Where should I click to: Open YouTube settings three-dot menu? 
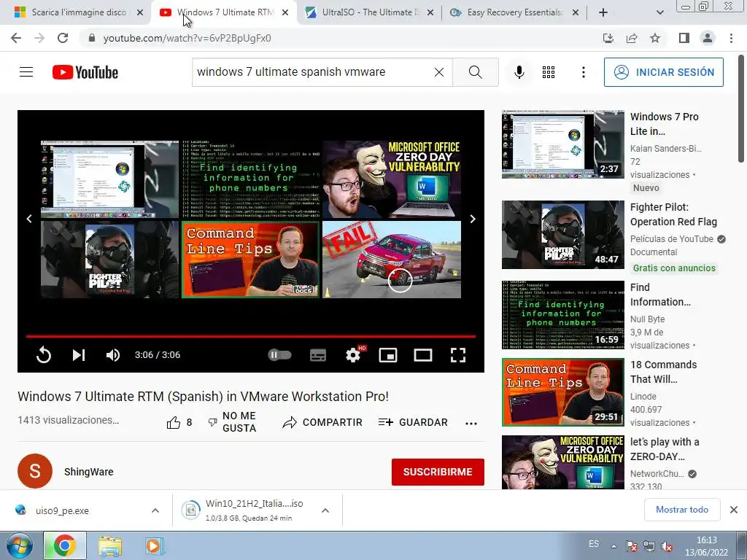(x=583, y=72)
